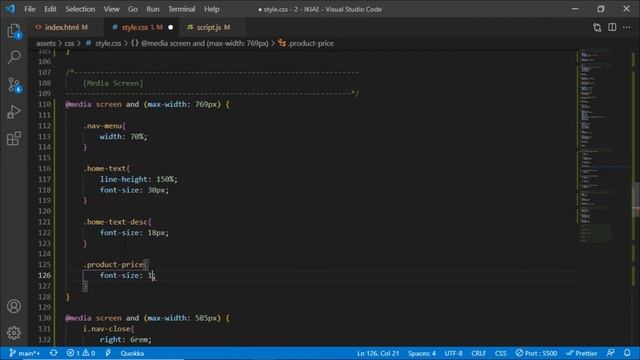
Task: Open the Help menu
Action: click(212, 9)
